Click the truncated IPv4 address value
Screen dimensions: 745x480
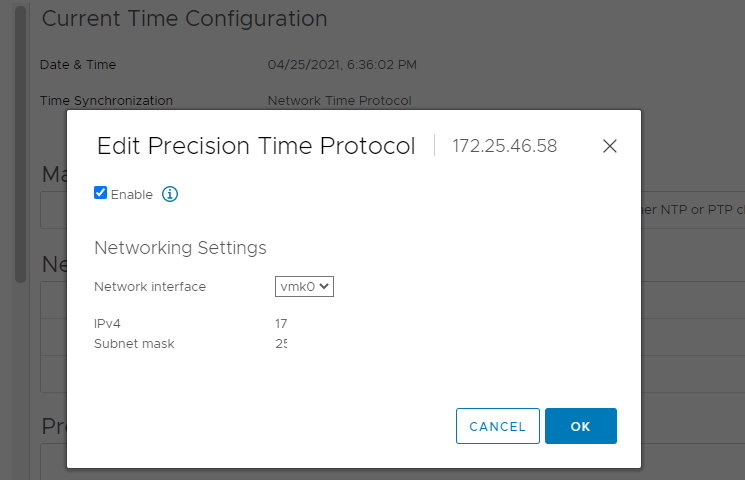[x=281, y=324]
